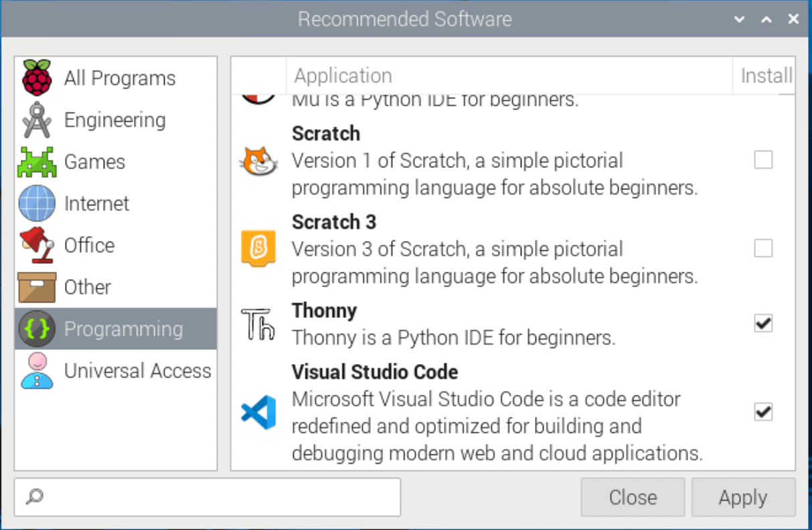
Task: Click the blue Visual Studio Code logo
Action: click(258, 412)
